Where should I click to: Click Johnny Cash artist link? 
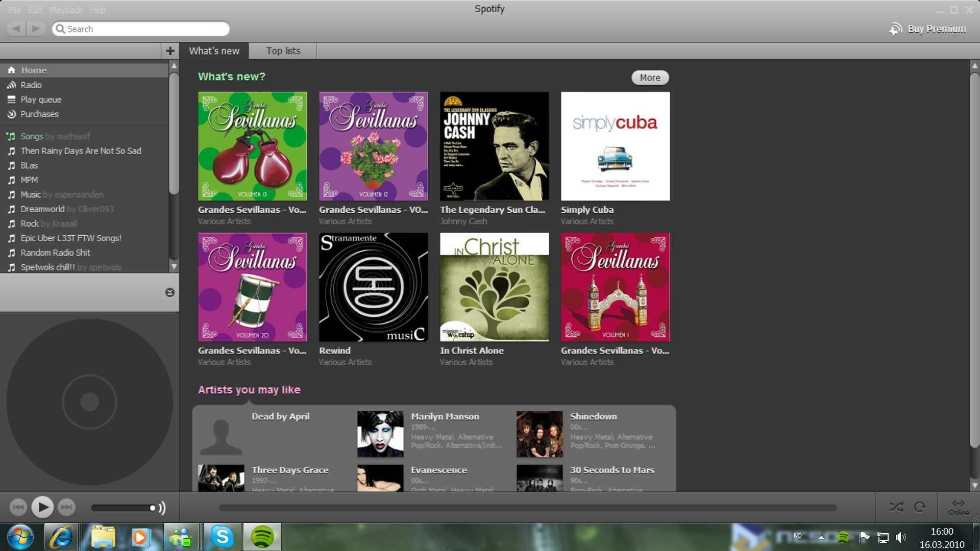click(x=463, y=221)
